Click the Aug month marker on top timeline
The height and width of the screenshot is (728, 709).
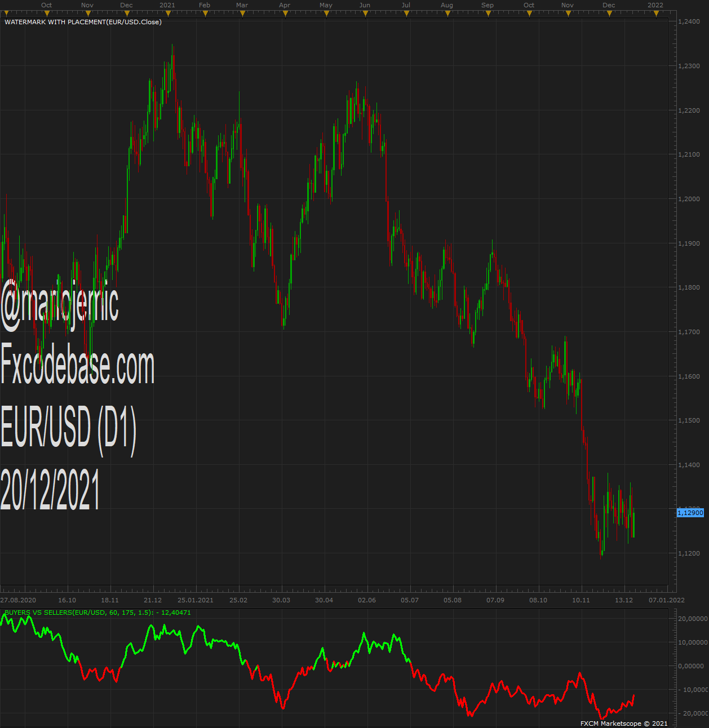point(447,5)
